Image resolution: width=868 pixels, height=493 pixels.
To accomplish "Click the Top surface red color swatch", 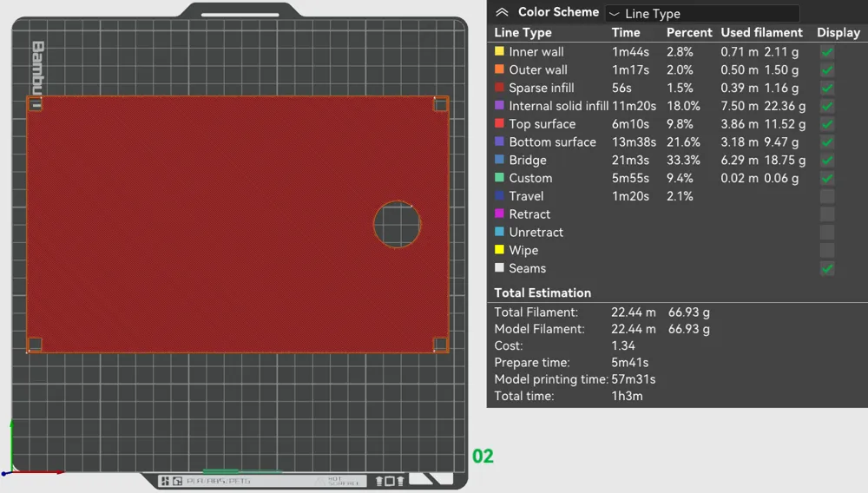I will click(499, 123).
